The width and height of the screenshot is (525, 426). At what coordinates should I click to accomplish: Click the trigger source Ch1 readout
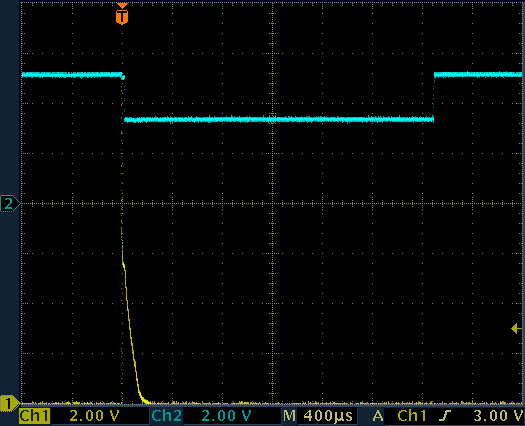(412, 416)
